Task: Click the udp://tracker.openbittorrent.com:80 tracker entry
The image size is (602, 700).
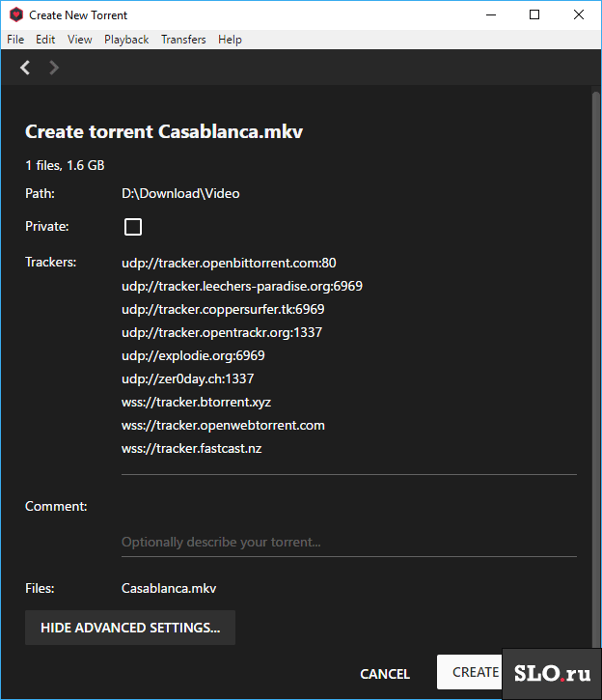Action: [x=229, y=263]
